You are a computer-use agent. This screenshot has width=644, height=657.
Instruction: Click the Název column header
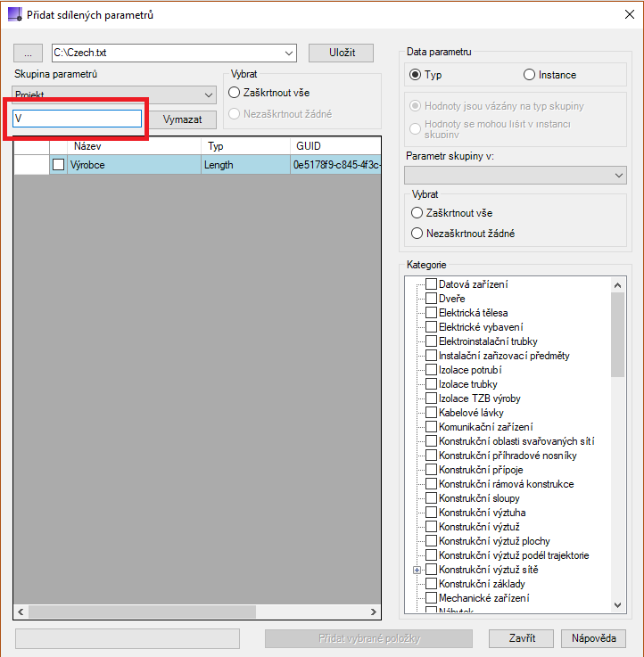point(134,146)
